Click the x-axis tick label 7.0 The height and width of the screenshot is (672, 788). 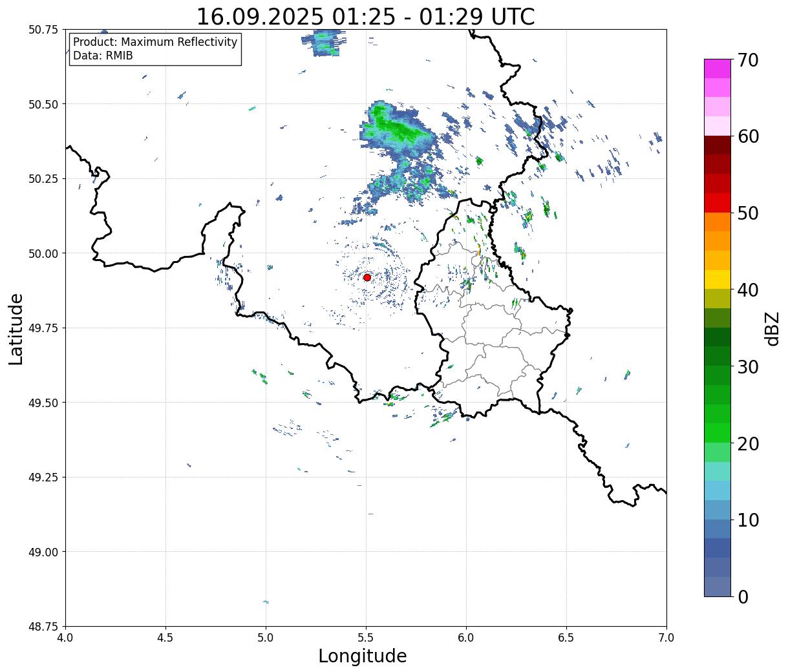pos(666,637)
